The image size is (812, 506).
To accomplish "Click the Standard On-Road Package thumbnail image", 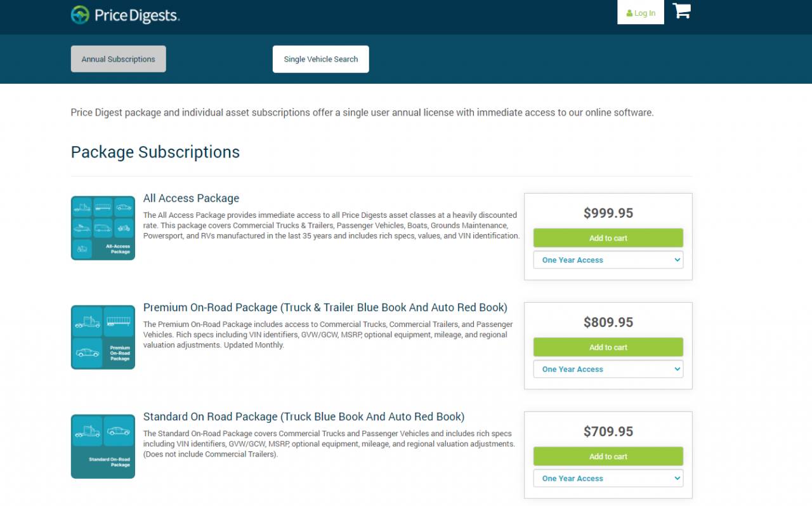I will [x=103, y=446].
